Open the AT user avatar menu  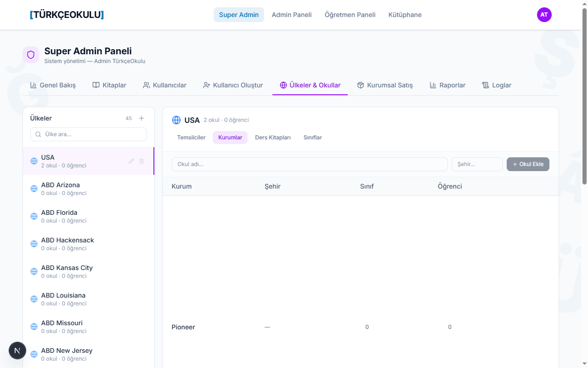(544, 15)
